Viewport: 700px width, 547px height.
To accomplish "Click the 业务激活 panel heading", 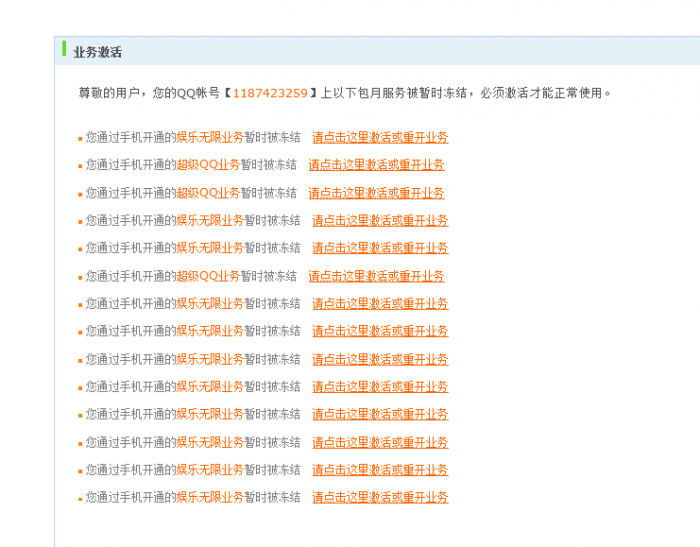I will [x=97, y=52].
